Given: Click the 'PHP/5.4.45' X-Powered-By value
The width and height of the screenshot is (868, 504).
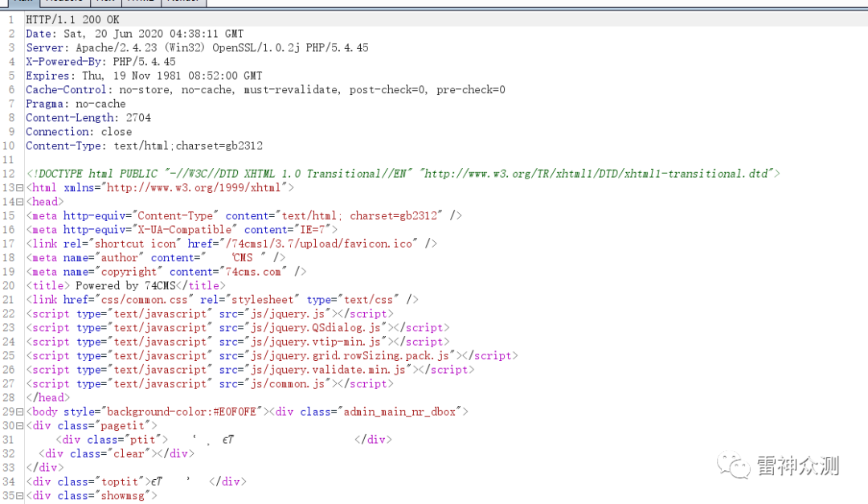Looking at the screenshot, I should click(x=145, y=61).
